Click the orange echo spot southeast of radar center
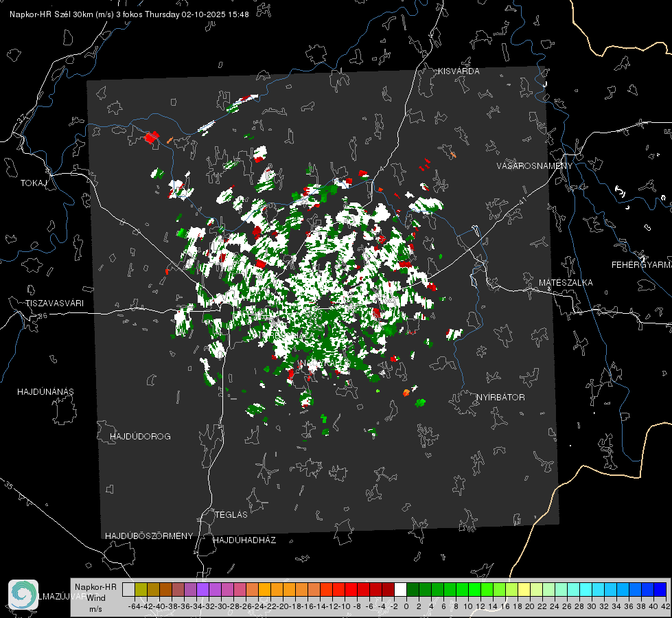Viewport: 672px width, 618px height. click(406, 392)
